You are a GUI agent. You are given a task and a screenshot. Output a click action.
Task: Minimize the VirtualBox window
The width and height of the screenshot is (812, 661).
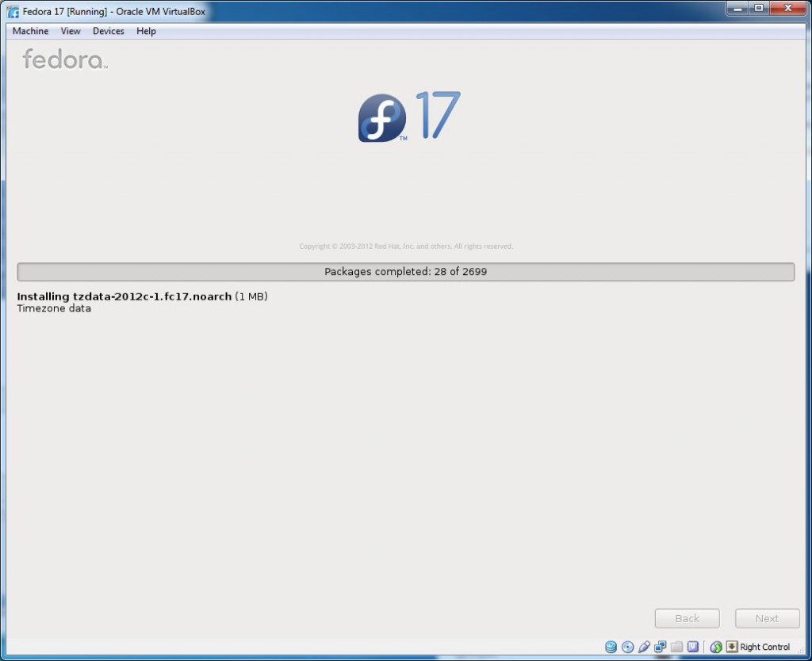pyautogui.click(x=738, y=8)
